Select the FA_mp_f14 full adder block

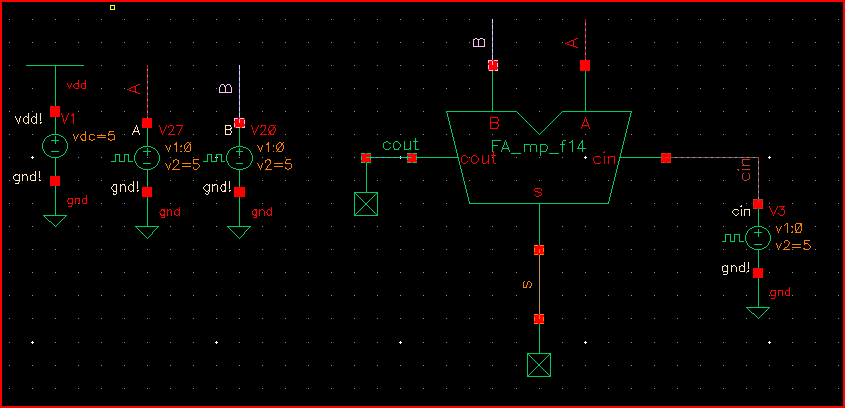[x=539, y=157]
